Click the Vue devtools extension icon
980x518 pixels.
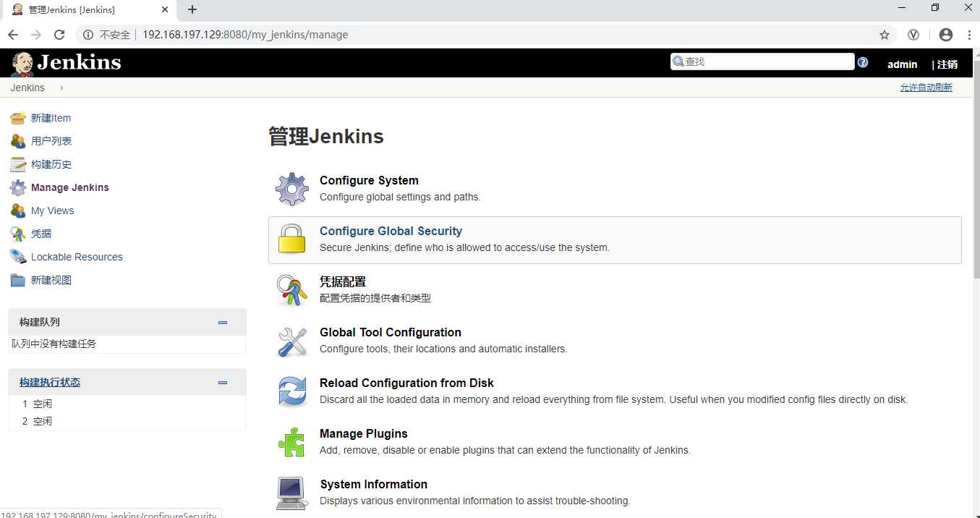coord(913,35)
